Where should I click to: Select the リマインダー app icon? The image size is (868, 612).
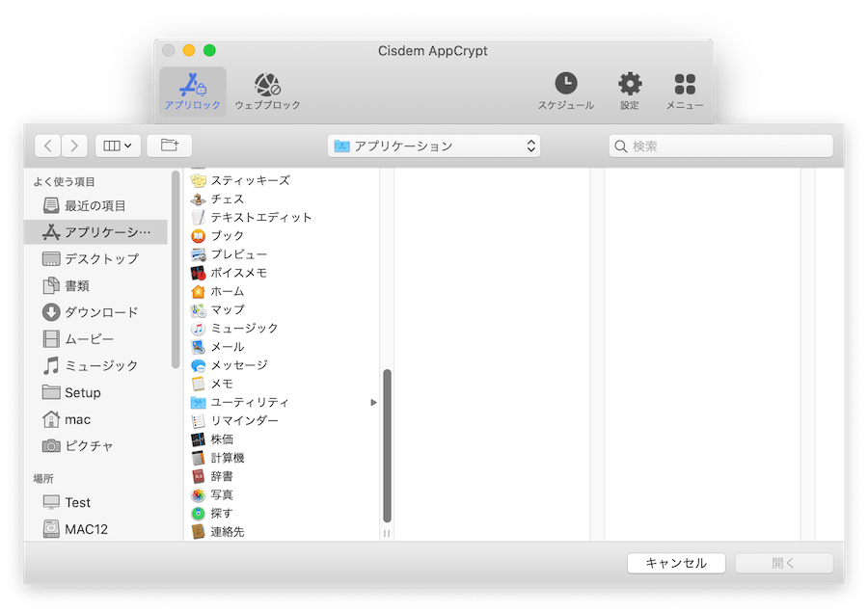point(198,421)
